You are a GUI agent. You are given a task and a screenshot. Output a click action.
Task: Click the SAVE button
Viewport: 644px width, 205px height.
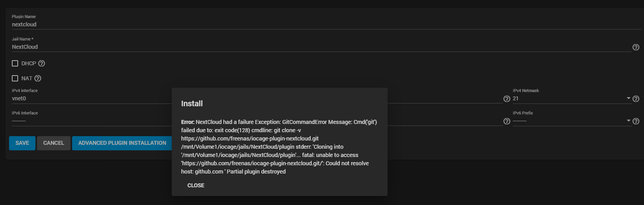point(22,143)
